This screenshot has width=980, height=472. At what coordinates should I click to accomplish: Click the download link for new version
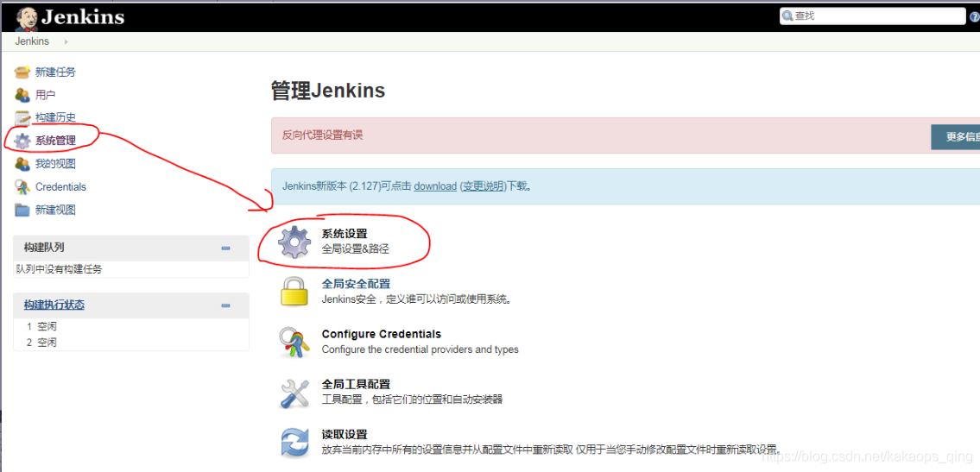pyautogui.click(x=435, y=186)
